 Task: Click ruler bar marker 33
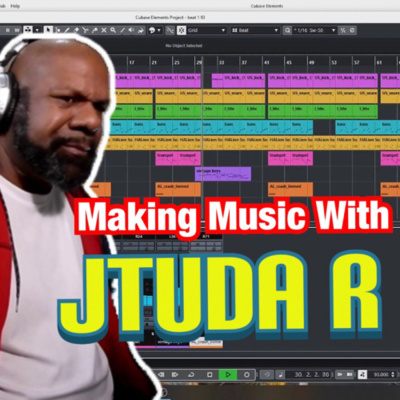[x=221, y=62]
